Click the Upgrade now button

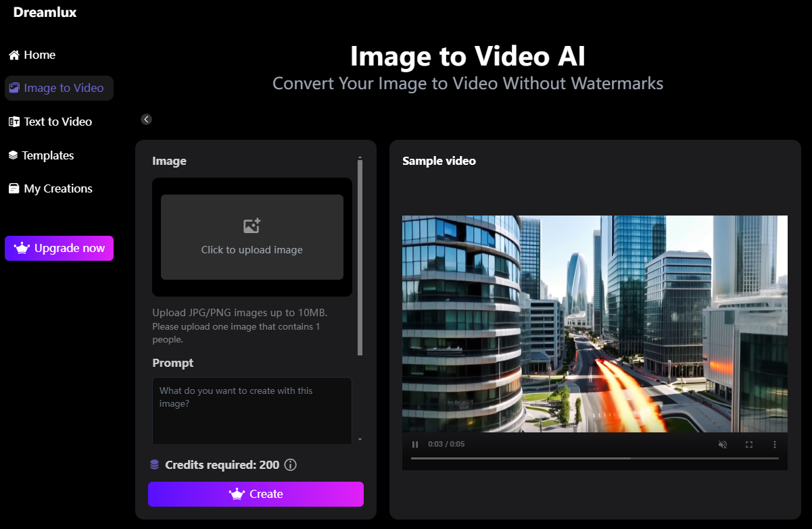59,248
